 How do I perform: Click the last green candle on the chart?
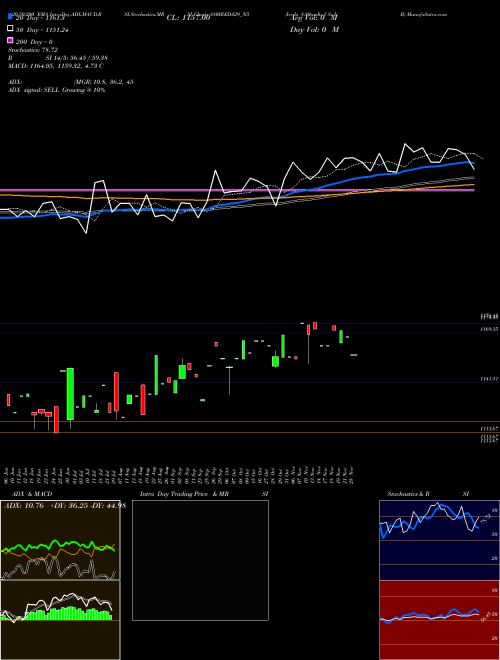click(354, 355)
